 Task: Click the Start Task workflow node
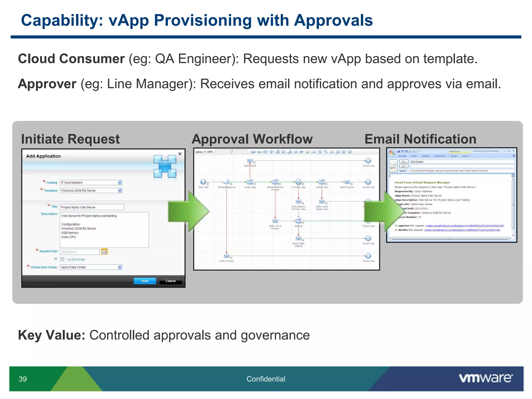(x=203, y=182)
